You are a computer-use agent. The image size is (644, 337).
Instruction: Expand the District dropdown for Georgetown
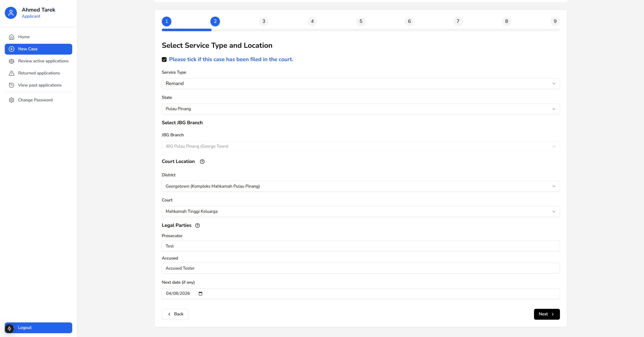click(x=360, y=186)
